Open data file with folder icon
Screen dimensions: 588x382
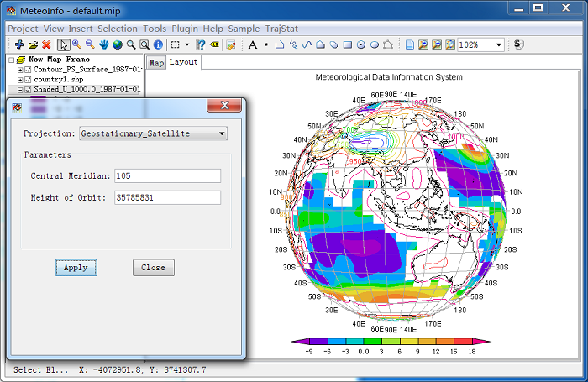(33, 45)
